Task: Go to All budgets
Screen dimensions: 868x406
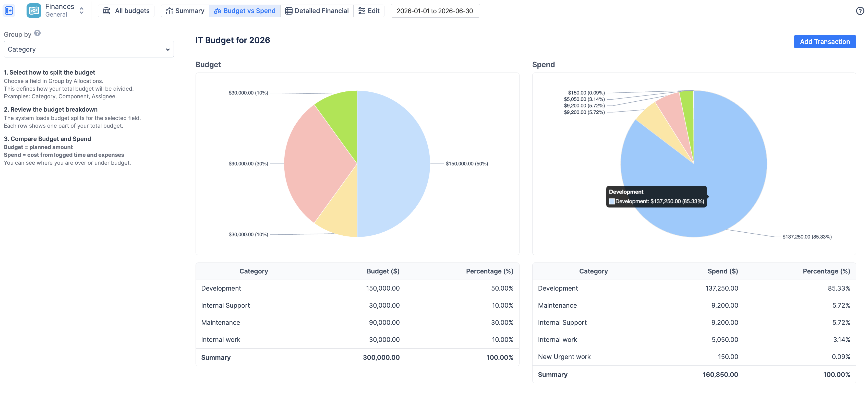Action: click(126, 11)
